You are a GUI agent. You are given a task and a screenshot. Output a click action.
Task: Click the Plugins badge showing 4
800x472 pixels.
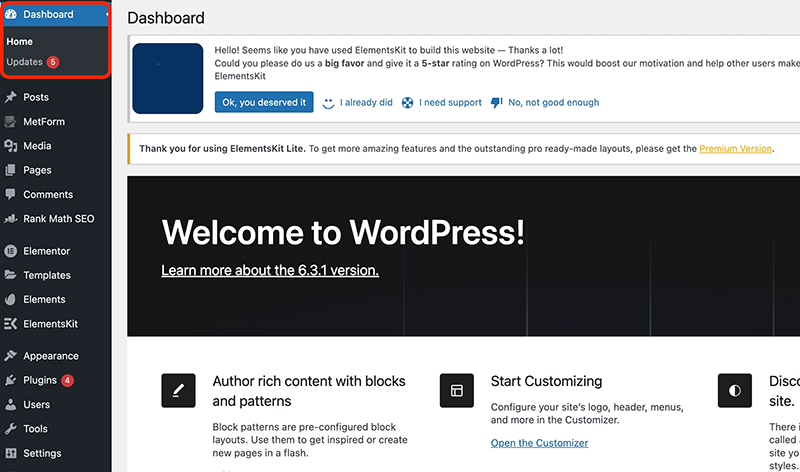(x=67, y=380)
